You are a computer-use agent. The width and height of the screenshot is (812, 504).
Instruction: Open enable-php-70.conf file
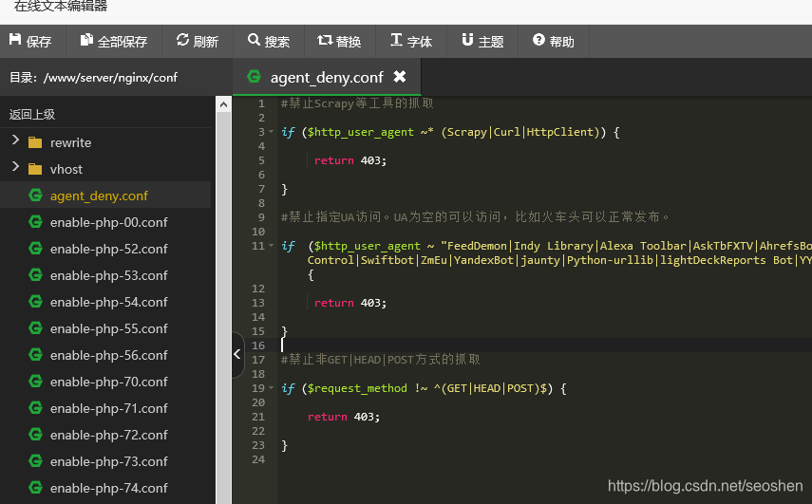pos(109,382)
